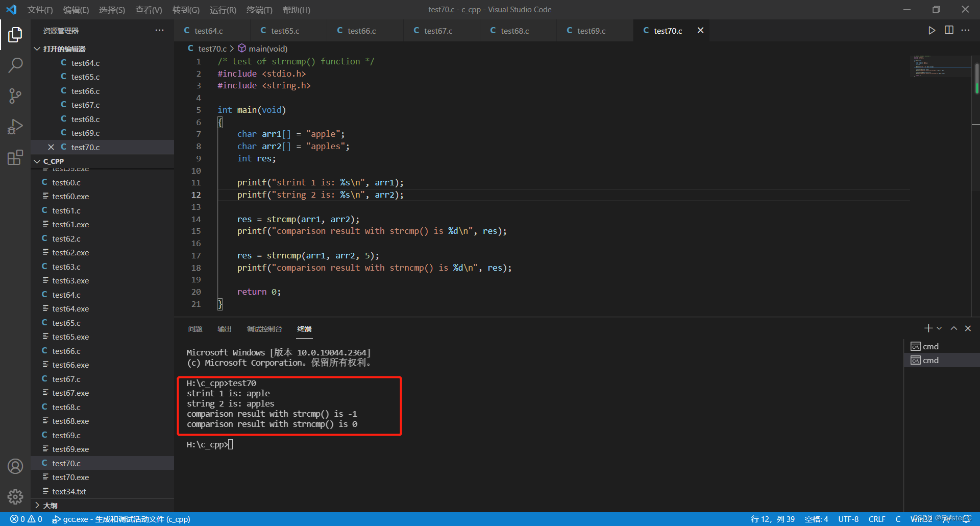Screen dimensions: 980x526
Task: Click the code minimap preview
Action: click(941, 66)
